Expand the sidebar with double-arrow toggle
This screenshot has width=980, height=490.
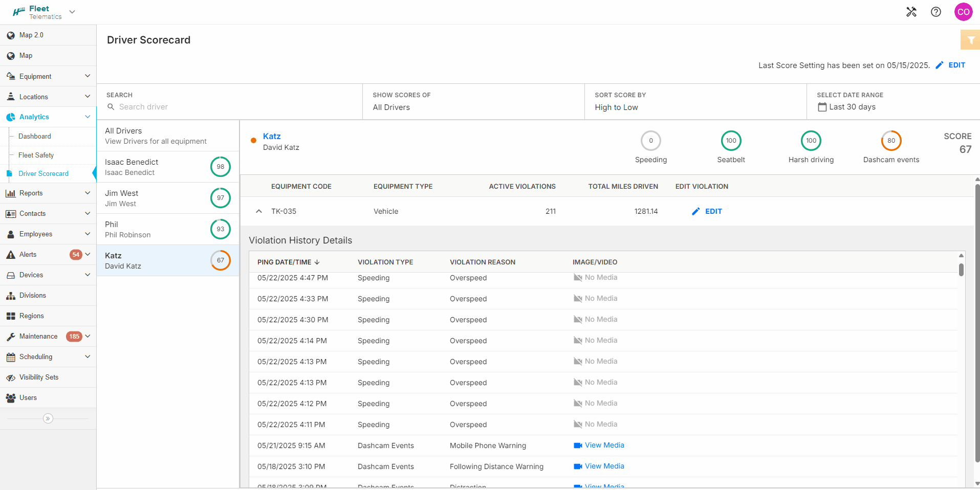click(x=48, y=418)
